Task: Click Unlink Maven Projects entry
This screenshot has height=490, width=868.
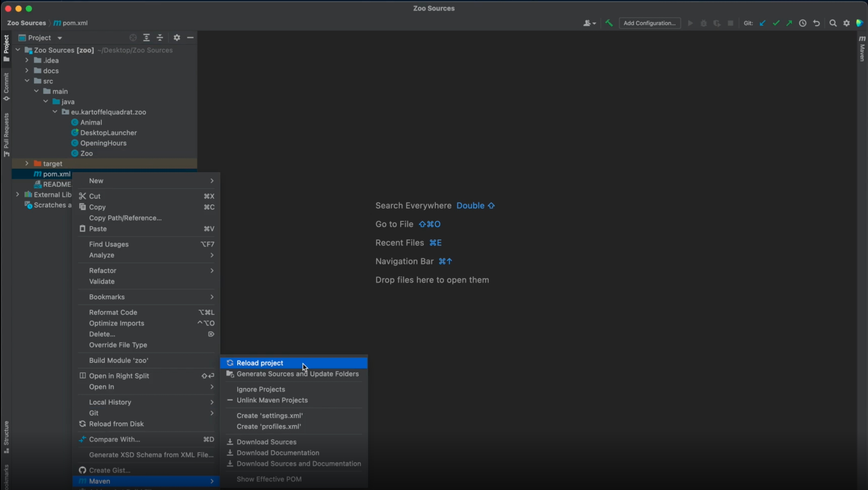Action: point(272,400)
